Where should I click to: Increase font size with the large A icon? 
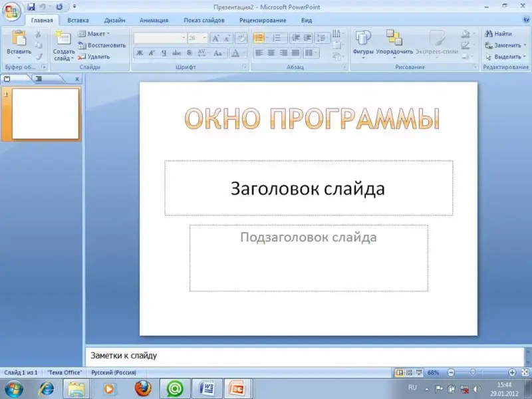point(216,39)
